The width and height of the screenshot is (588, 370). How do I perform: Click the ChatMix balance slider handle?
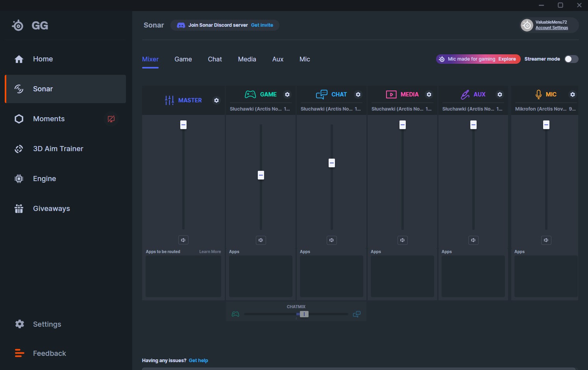304,314
